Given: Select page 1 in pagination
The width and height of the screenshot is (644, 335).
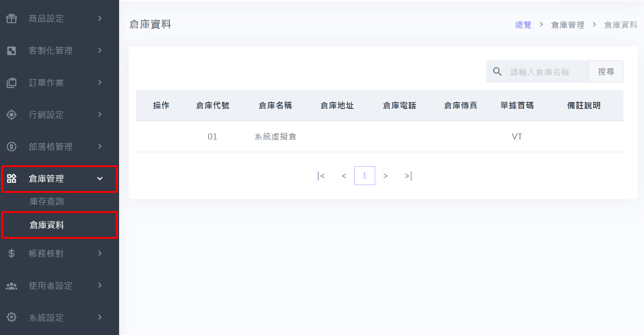Looking at the screenshot, I should click(x=364, y=176).
